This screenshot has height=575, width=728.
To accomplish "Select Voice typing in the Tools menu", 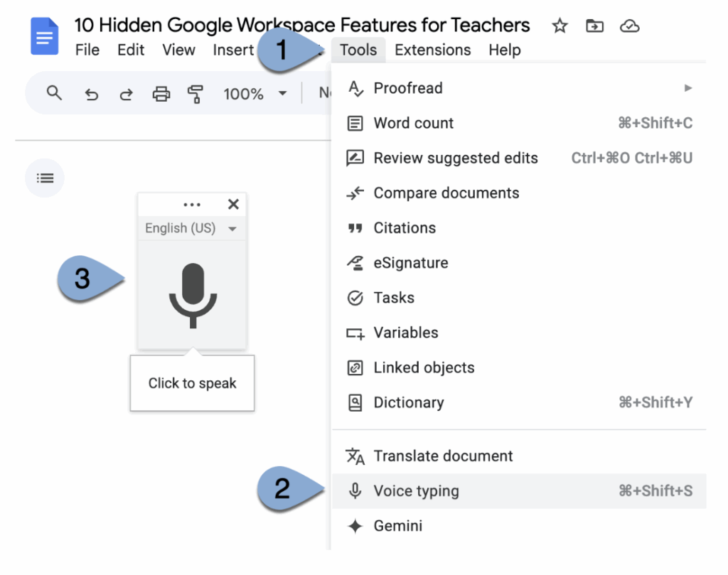I will [417, 491].
